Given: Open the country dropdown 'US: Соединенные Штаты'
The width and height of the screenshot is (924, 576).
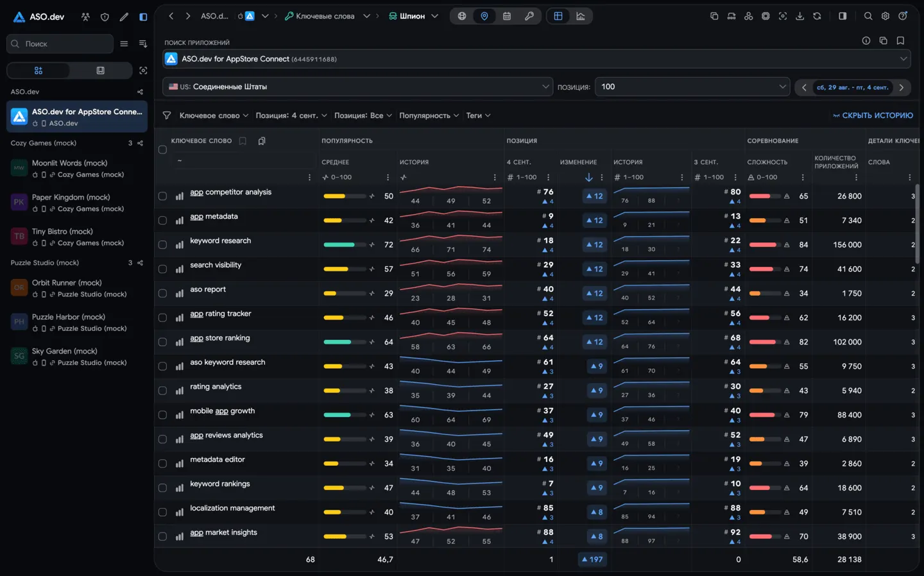Looking at the screenshot, I should 357,87.
